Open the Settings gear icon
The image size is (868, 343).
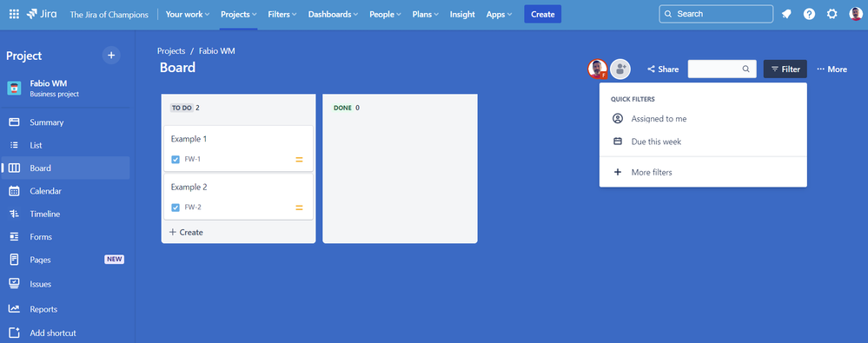832,15
